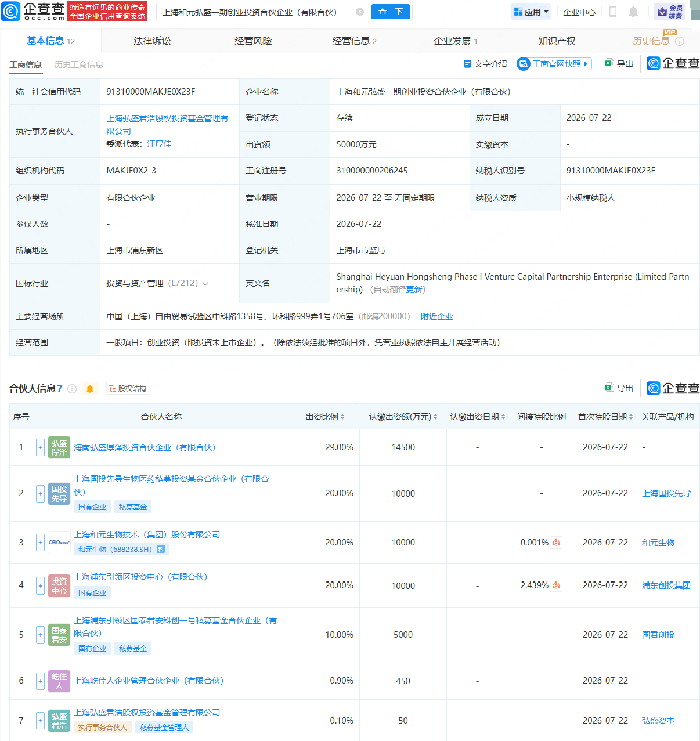This screenshot has height=741, width=700.
Task: Open the 历史信息 VIP tab
Action: click(x=651, y=41)
